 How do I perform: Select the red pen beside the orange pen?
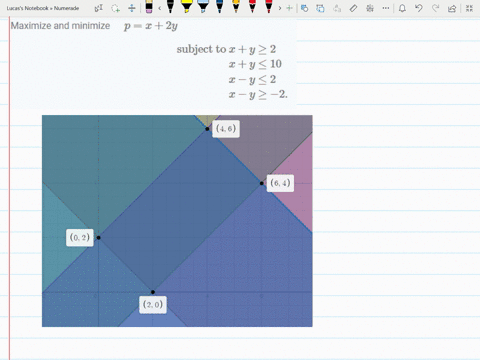tap(252, 7)
